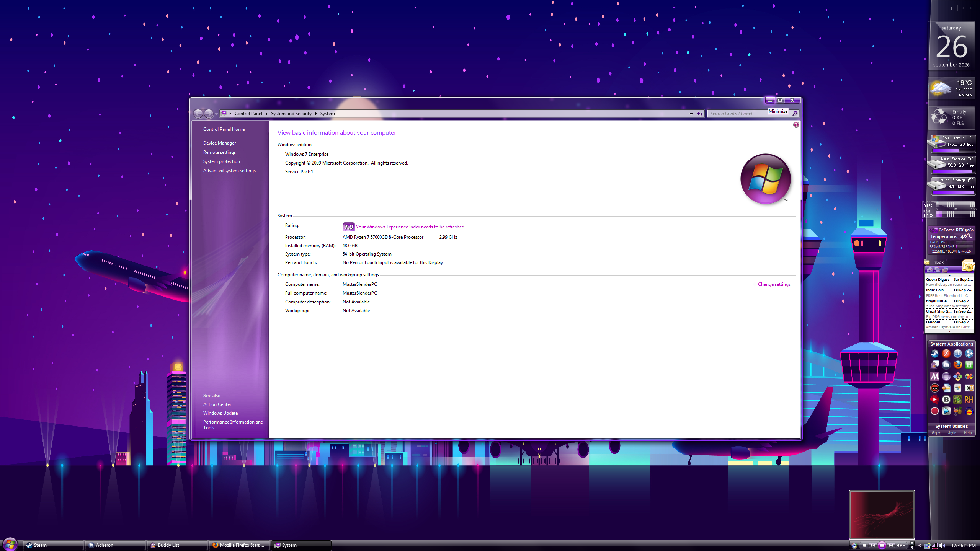Open the Quora Digest email in Inbox gadget
This screenshot has height=551, width=980.
coord(949,282)
